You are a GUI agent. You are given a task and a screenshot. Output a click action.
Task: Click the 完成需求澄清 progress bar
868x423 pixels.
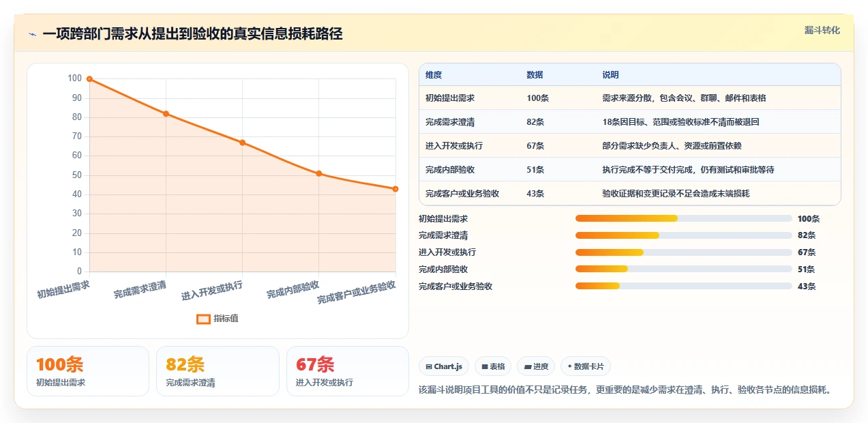(x=684, y=235)
